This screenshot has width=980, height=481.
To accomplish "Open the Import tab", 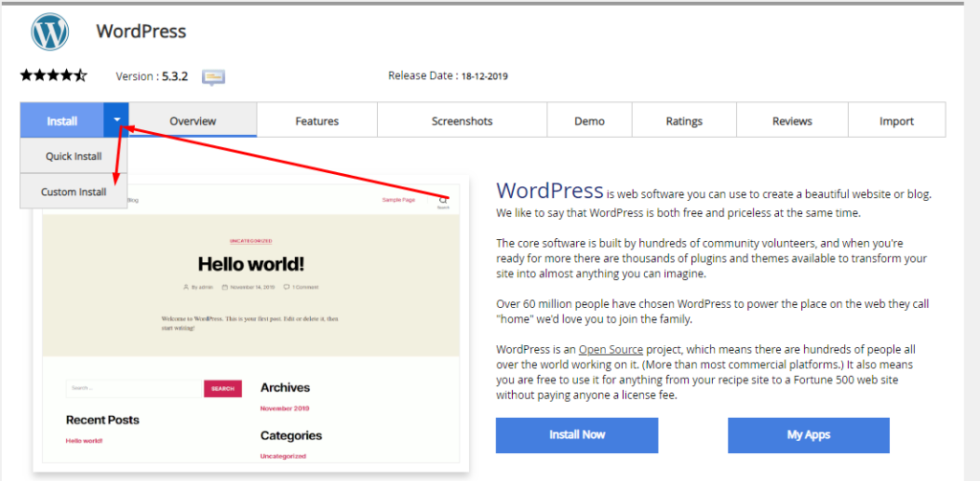I will (896, 120).
